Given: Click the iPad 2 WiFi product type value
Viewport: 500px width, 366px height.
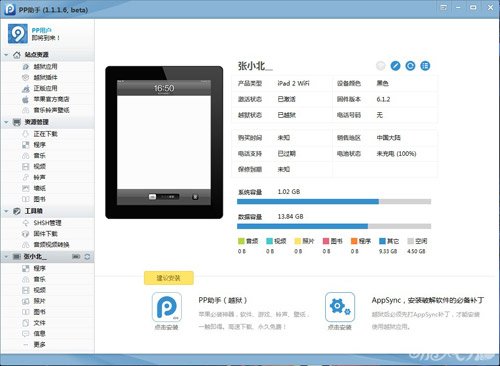Looking at the screenshot, I should pyautogui.click(x=293, y=83).
